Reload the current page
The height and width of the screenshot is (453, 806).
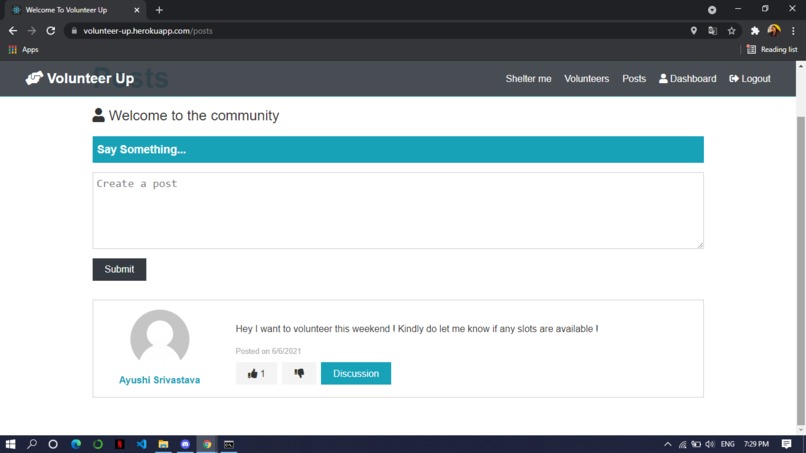pyautogui.click(x=50, y=31)
